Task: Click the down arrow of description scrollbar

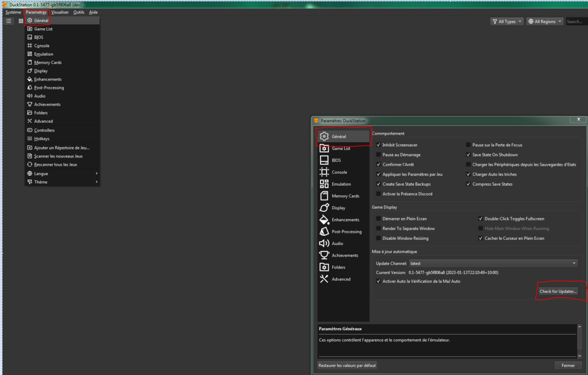Action: (x=580, y=356)
